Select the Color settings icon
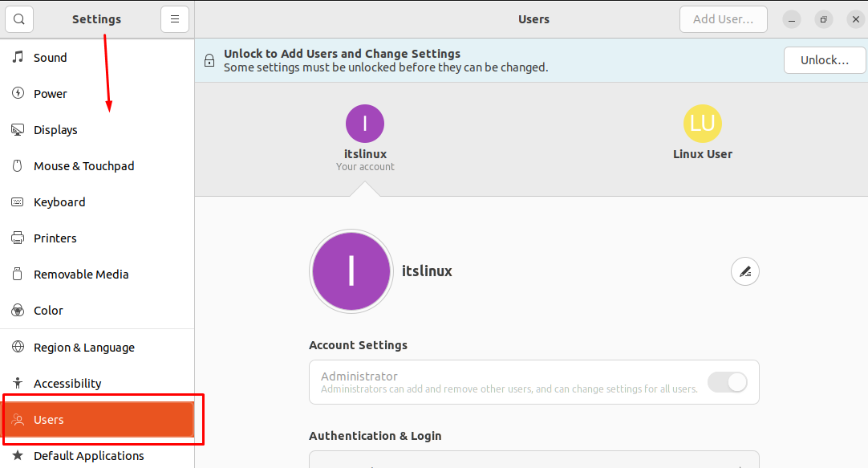The width and height of the screenshot is (868, 468). 16,310
